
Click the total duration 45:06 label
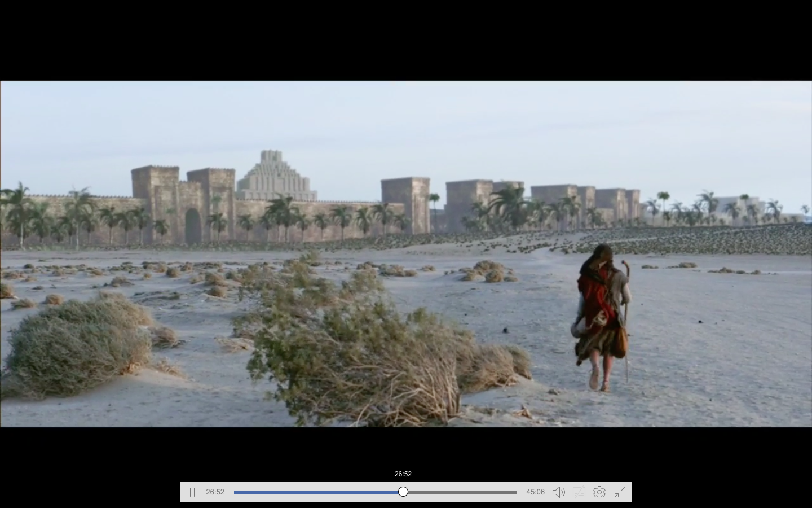pyautogui.click(x=536, y=492)
